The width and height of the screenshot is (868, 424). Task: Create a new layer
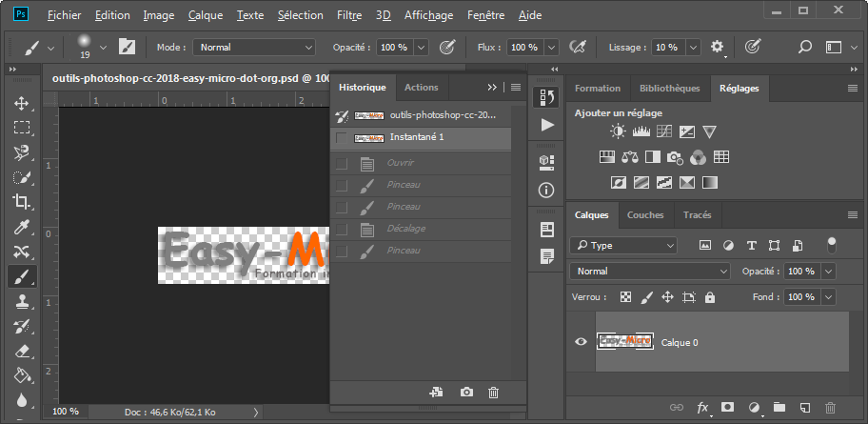[x=805, y=408]
